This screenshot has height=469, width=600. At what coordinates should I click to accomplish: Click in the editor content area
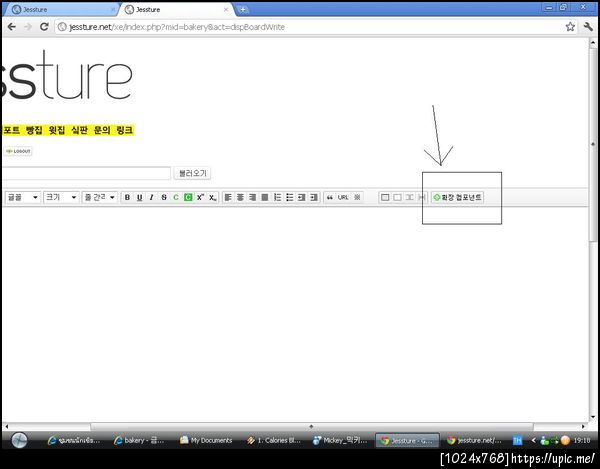pyautogui.click(x=295, y=314)
